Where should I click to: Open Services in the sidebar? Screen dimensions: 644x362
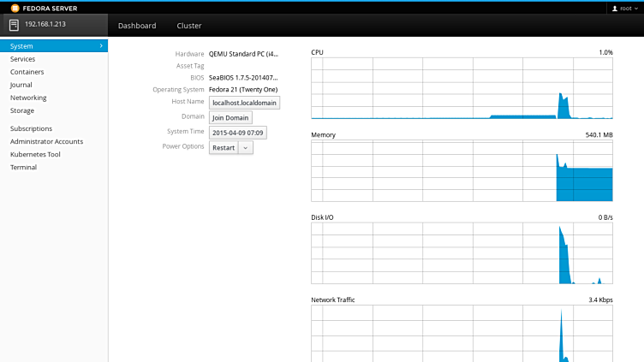pyautogui.click(x=23, y=59)
